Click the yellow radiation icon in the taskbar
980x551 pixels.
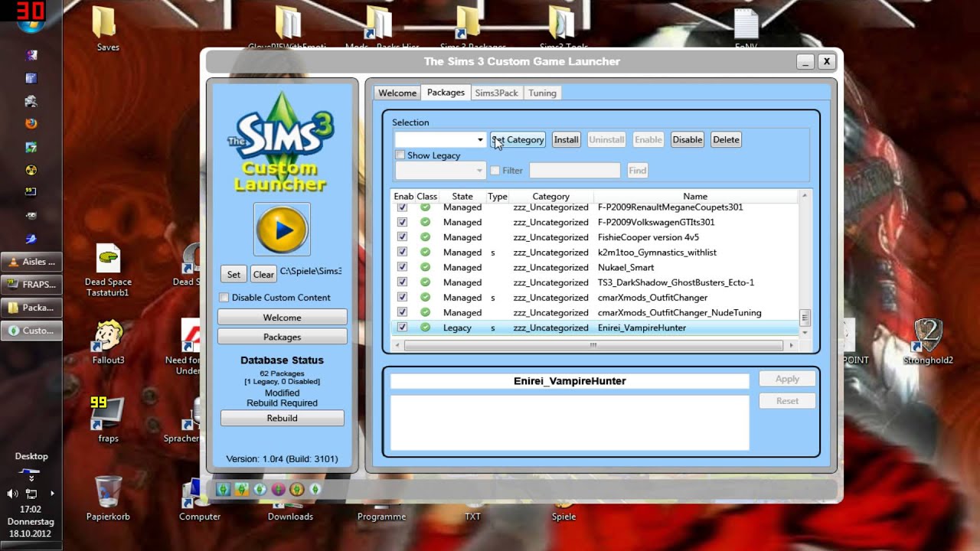coord(31,170)
